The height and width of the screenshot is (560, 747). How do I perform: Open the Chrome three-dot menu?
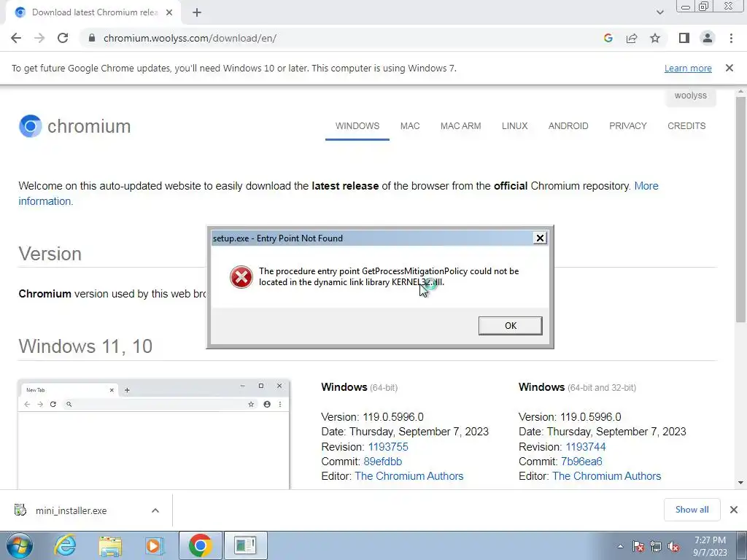(x=731, y=38)
